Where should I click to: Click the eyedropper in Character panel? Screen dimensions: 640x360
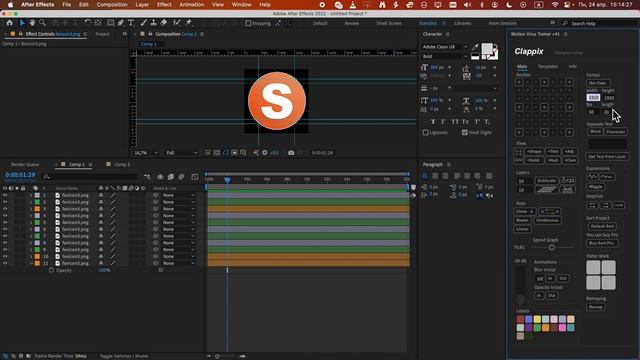pos(475,47)
